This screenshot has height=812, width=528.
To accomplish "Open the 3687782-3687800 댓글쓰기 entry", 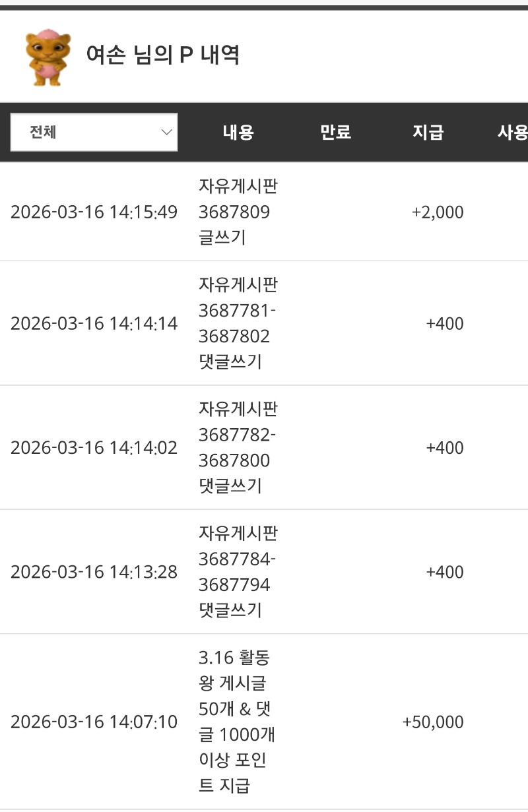I will tap(238, 447).
